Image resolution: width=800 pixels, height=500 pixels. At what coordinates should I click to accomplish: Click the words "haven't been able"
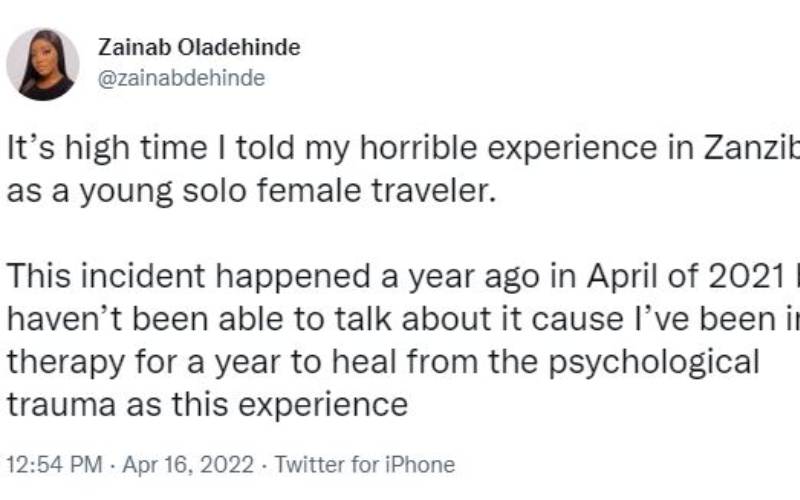click(145, 319)
